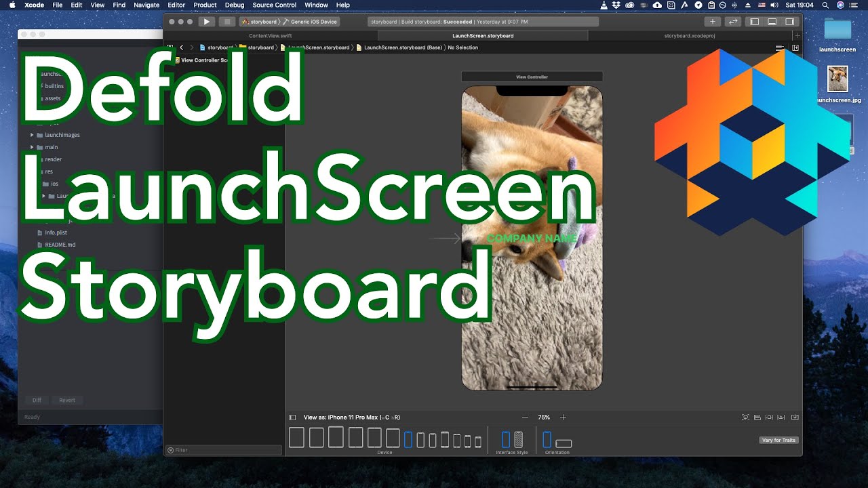Click the Xcode app menu
Image resolution: width=868 pixels, height=488 pixels.
pos(34,5)
